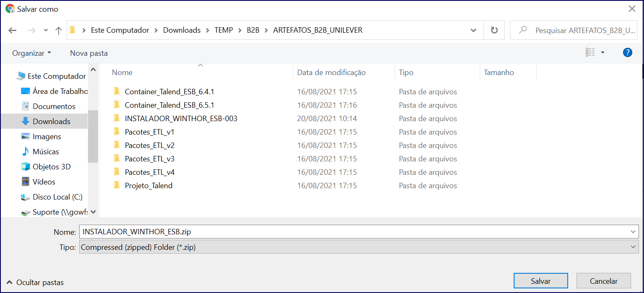The width and height of the screenshot is (644, 293).
Task: Click the Cancelar button
Action: click(603, 281)
